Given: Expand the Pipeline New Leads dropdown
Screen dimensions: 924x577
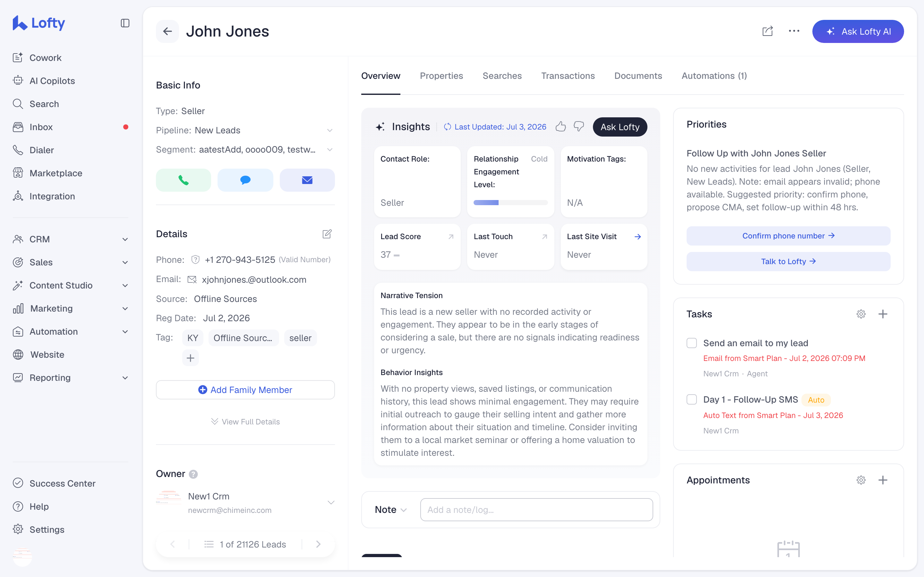Looking at the screenshot, I should 329,130.
